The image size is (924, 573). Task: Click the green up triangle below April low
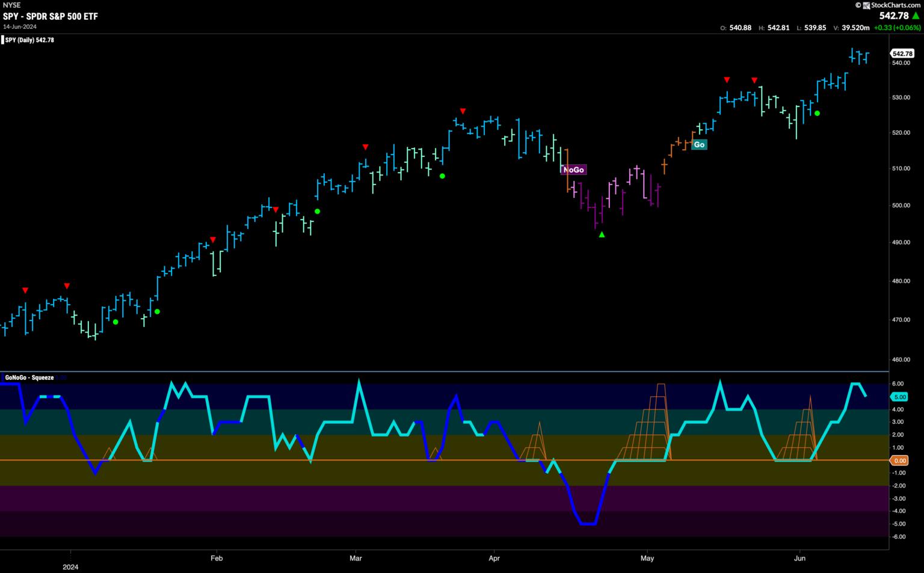pos(602,234)
